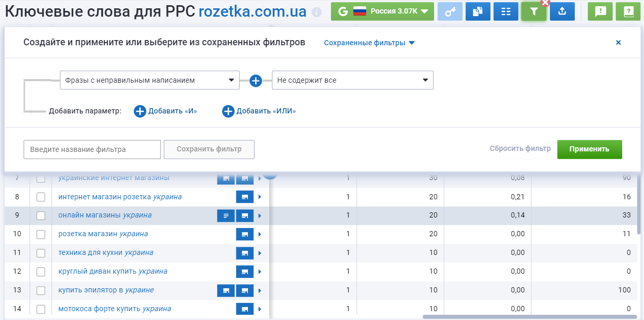Click the text ad icon for «онлайн магазины украина»
The image size is (644, 320).
coord(226,215)
